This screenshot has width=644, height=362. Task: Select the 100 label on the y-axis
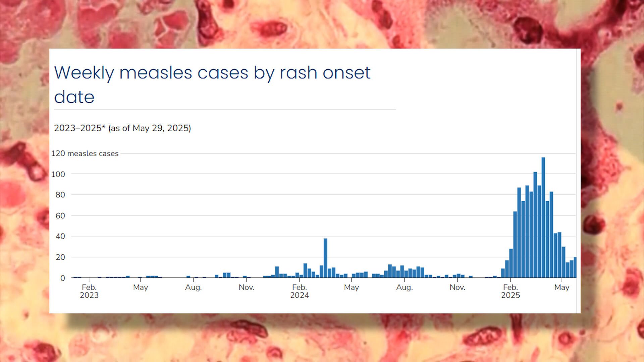coord(58,174)
